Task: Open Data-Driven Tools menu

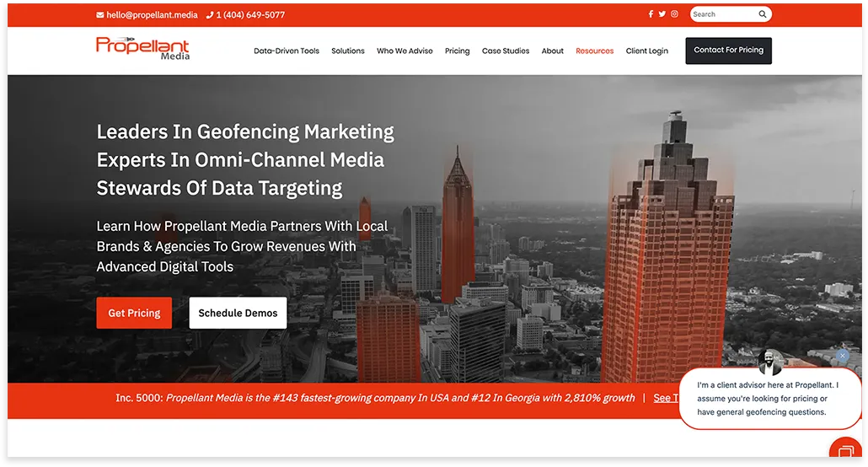Action: [x=287, y=51]
